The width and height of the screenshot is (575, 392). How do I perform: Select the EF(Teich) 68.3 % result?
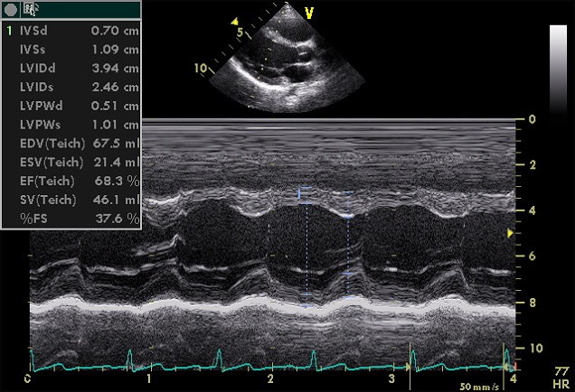coord(72,181)
